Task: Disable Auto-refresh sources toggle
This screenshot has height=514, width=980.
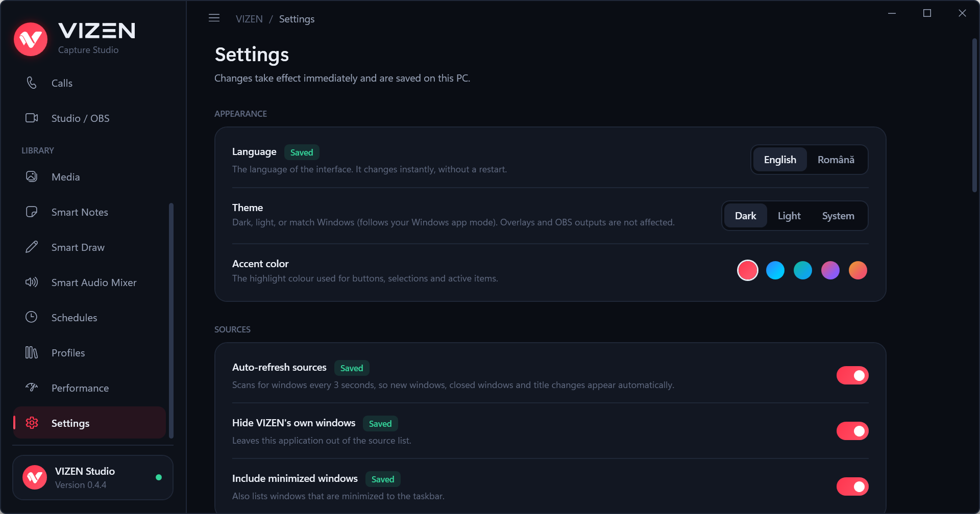Action: coord(852,375)
